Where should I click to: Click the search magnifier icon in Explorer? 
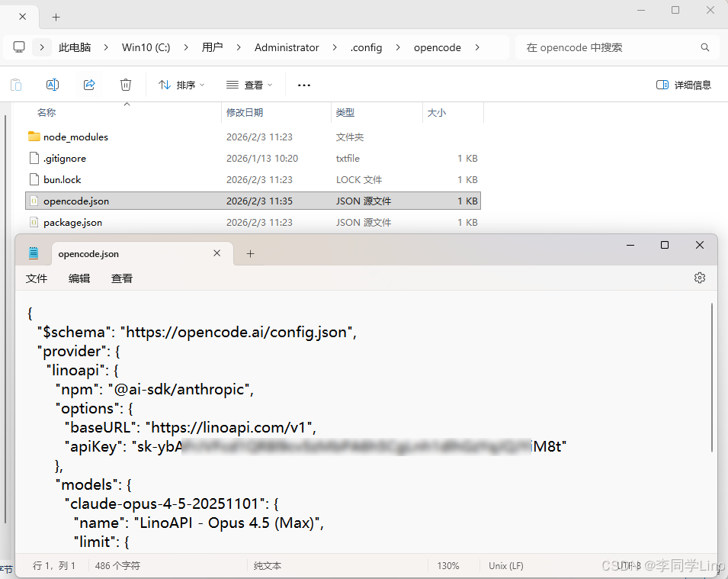[705, 47]
